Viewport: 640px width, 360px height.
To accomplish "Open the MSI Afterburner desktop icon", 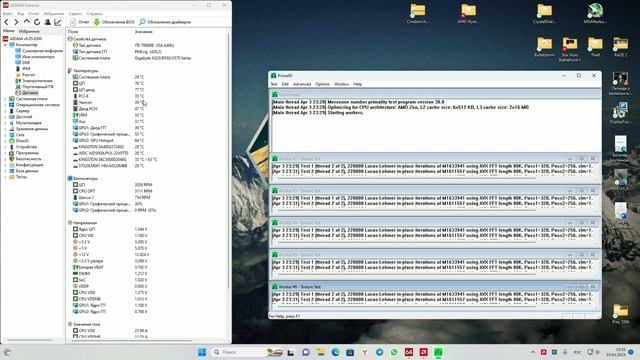I will coord(594,13).
